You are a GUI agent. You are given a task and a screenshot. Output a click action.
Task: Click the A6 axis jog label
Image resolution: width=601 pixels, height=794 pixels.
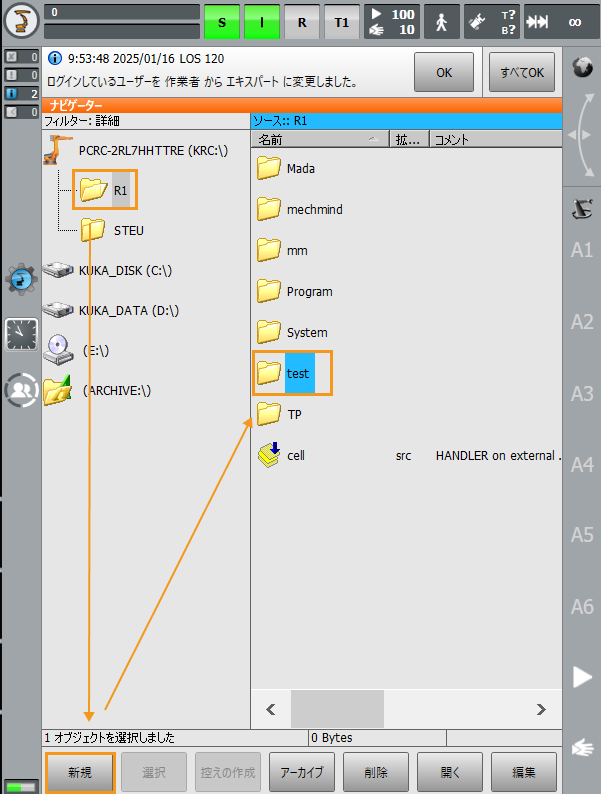coord(582,607)
